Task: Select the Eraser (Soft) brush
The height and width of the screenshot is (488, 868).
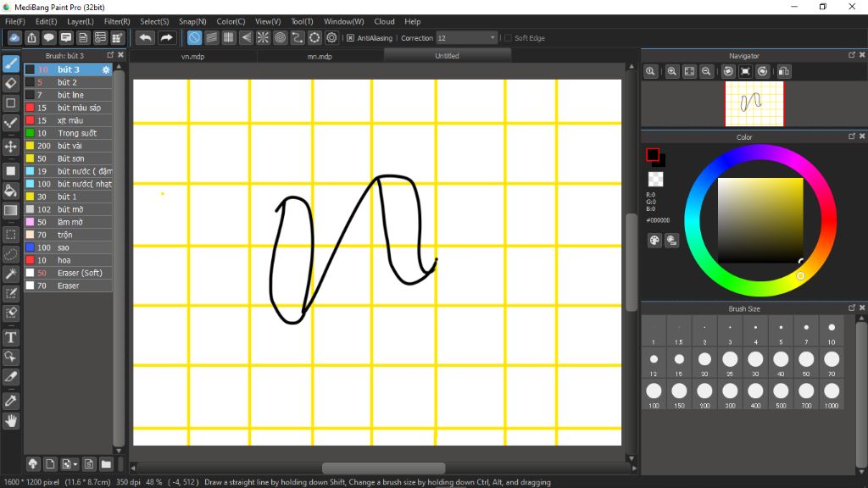Action: [x=68, y=274]
